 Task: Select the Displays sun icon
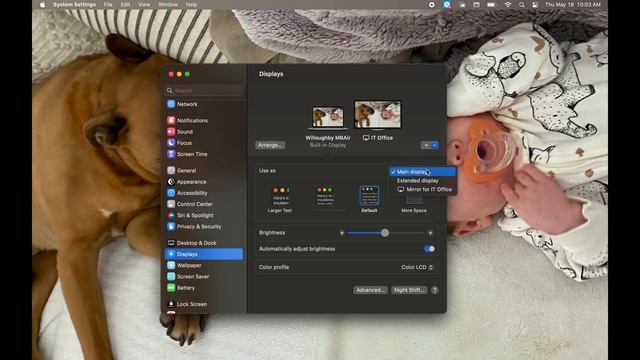171,254
